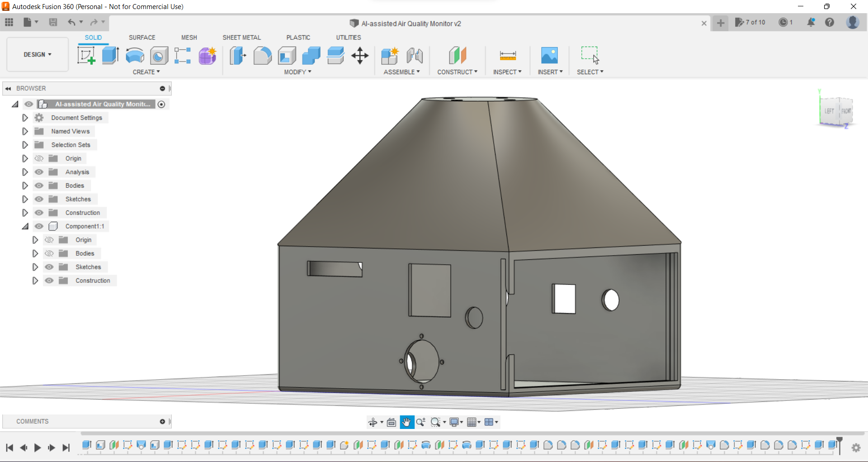Viewport: 868px width, 462px height.
Task: Activate the Move/Copy tool
Action: (360, 56)
